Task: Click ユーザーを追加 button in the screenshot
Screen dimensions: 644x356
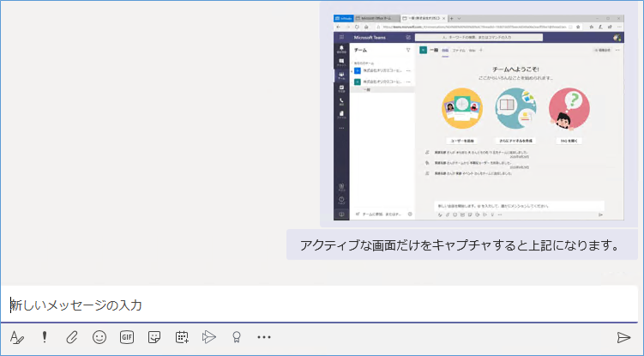Action: pyautogui.click(x=461, y=139)
